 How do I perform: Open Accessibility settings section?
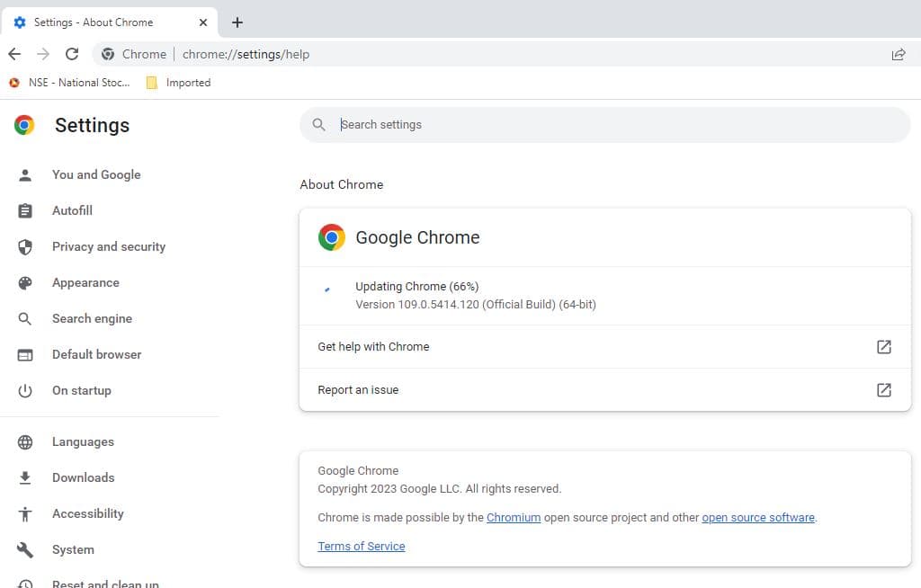click(87, 513)
